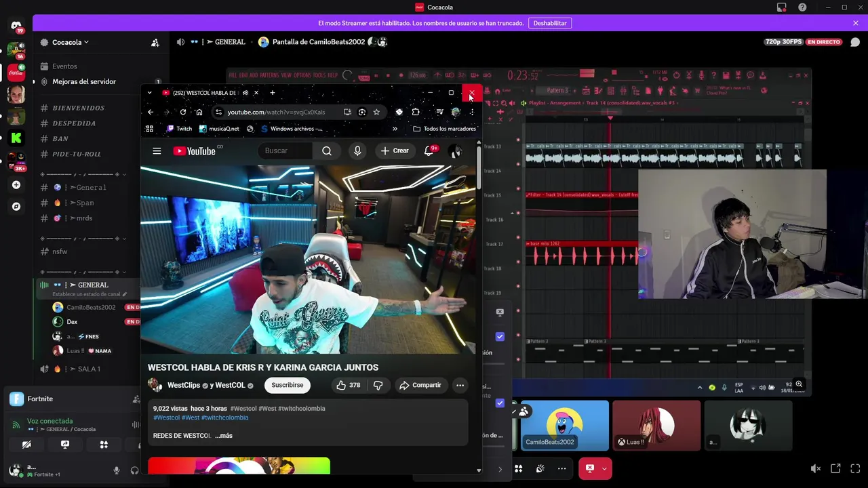Open Discover servers compass icon
868x488 pixels.
[16, 207]
